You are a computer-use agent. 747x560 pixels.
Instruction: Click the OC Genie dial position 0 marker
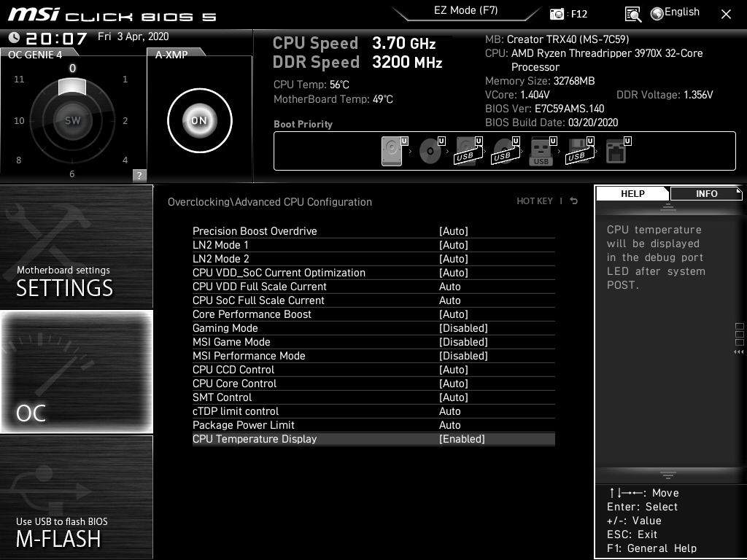point(72,68)
